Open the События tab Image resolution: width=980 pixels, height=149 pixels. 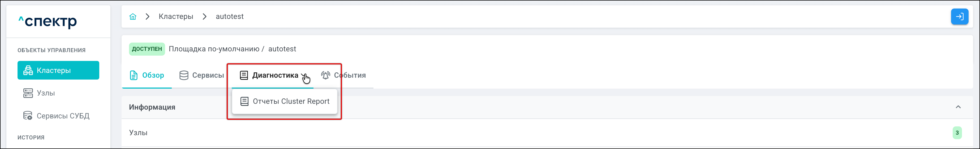(x=350, y=76)
